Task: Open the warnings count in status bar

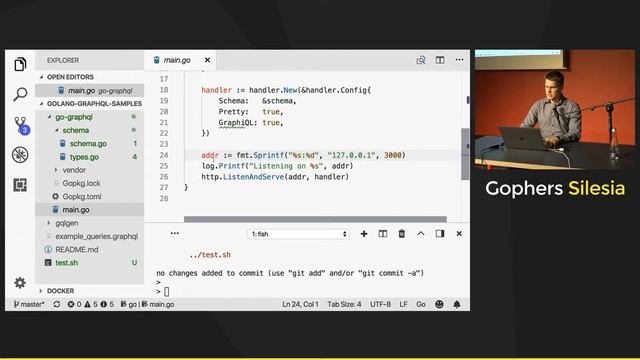Action: pyautogui.click(x=91, y=304)
